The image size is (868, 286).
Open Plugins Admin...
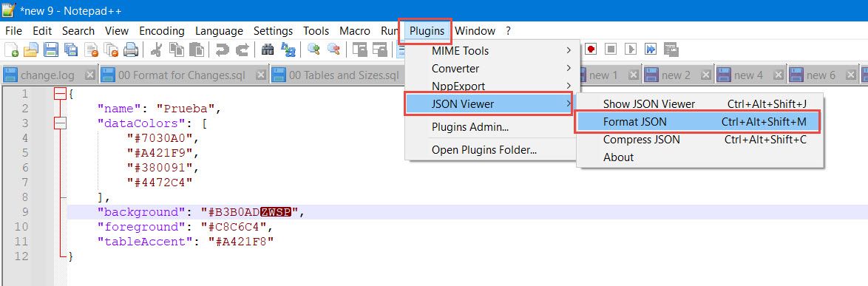click(492, 127)
